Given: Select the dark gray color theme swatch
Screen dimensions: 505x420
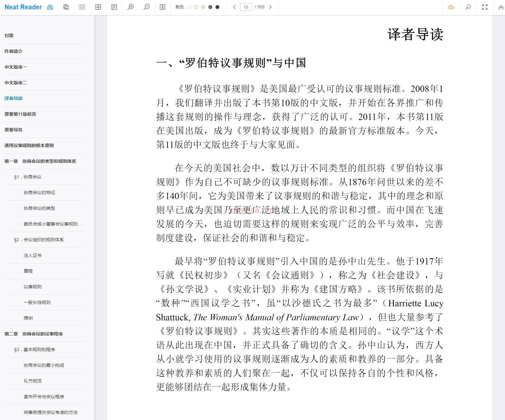Looking at the screenshot, I should [x=210, y=7].
